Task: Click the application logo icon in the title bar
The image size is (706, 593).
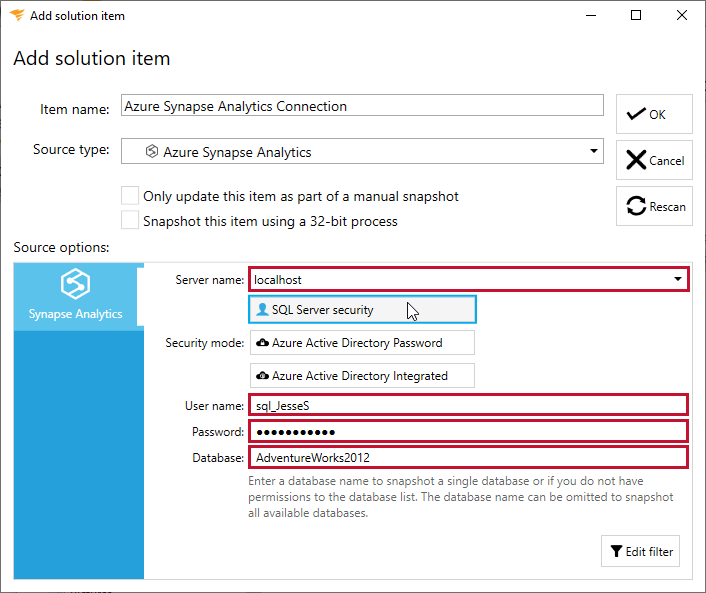Action: tap(17, 15)
